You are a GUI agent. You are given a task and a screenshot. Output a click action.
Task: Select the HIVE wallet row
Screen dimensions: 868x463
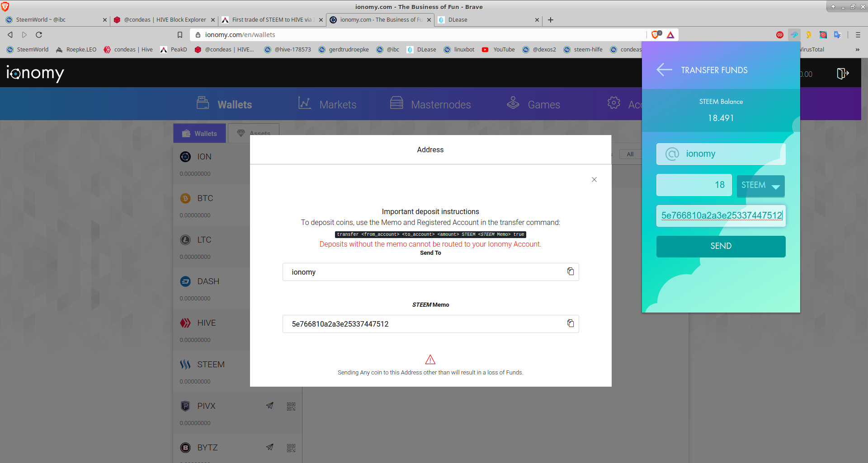pos(212,330)
